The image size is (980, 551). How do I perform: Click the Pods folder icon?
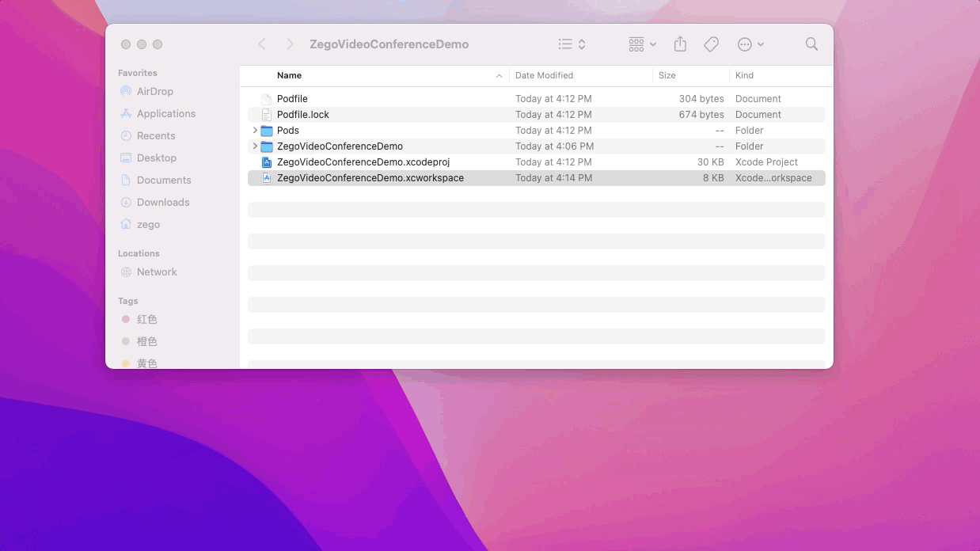[x=267, y=131]
